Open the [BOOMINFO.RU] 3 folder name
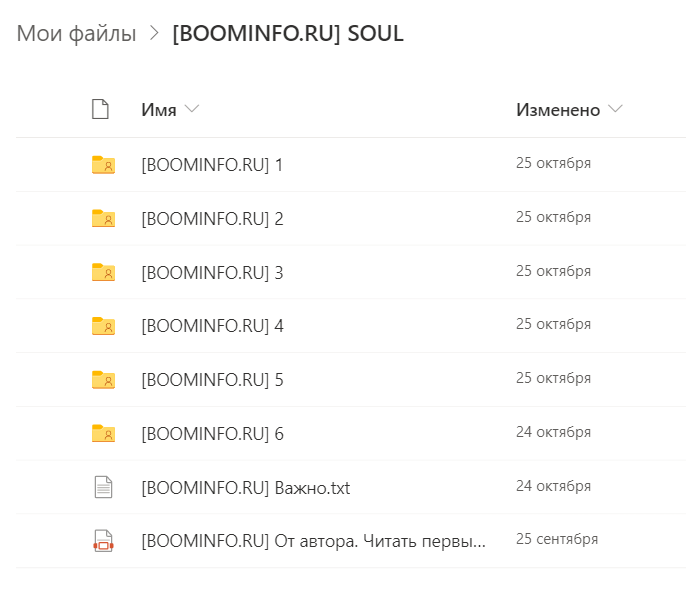 212,273
